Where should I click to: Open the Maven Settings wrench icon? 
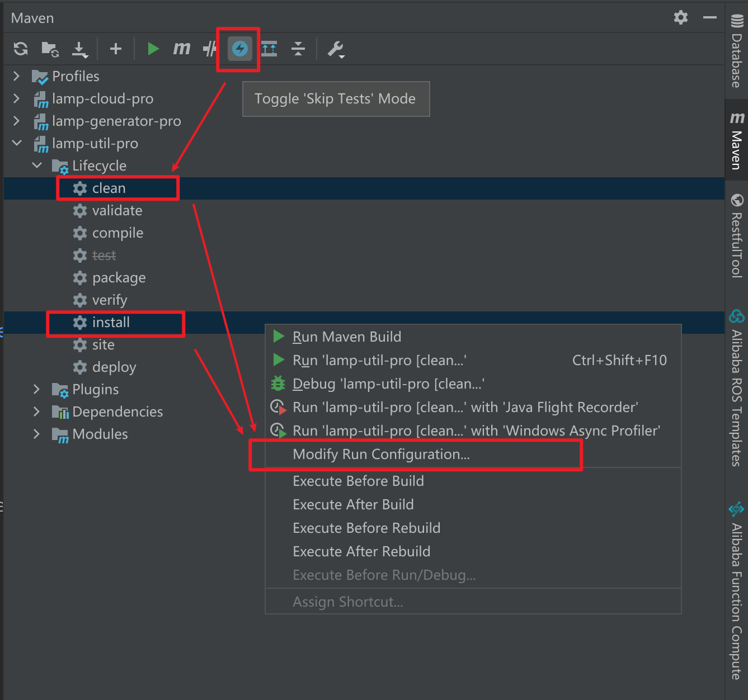click(x=336, y=49)
